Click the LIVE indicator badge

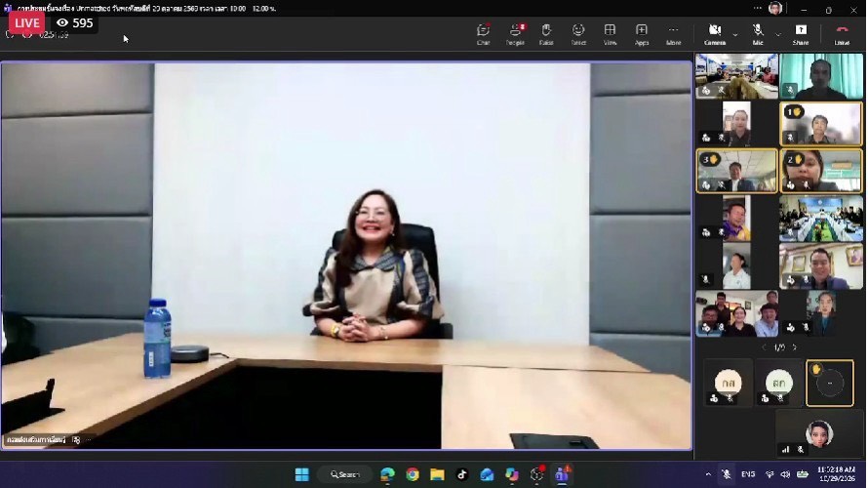[x=26, y=22]
